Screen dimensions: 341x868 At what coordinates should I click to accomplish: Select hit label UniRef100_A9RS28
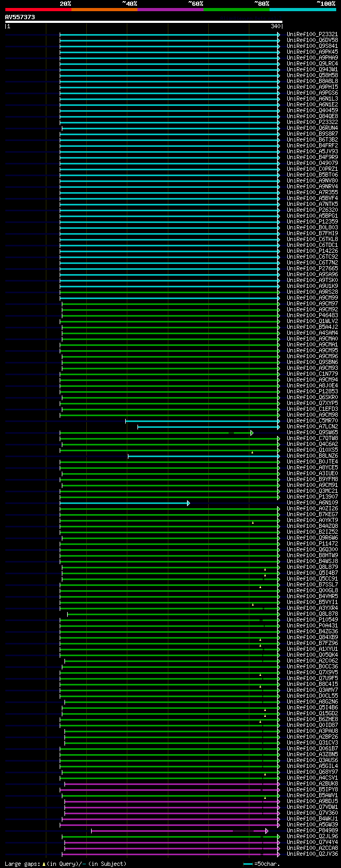(x=312, y=292)
